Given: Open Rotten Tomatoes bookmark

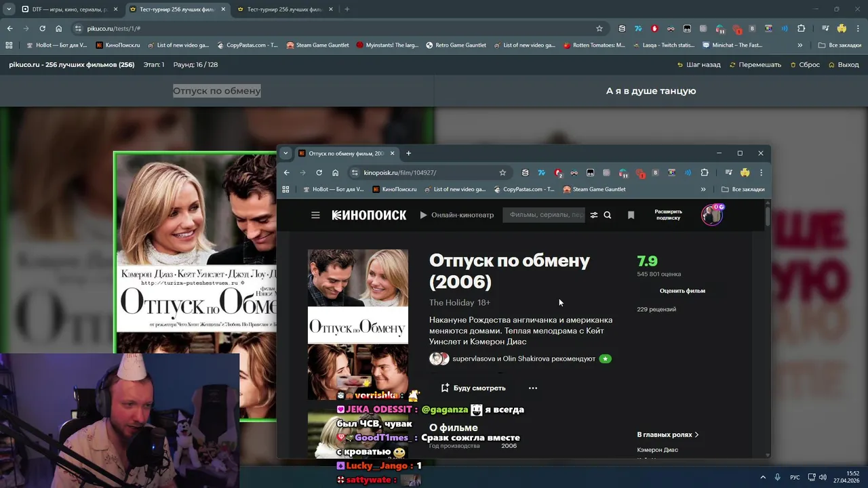Looking at the screenshot, I should tap(595, 45).
